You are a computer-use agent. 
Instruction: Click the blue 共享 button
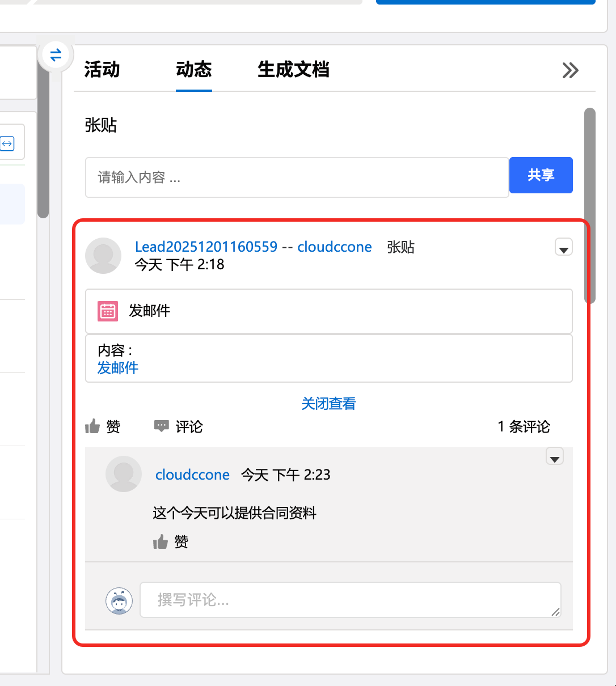541,175
